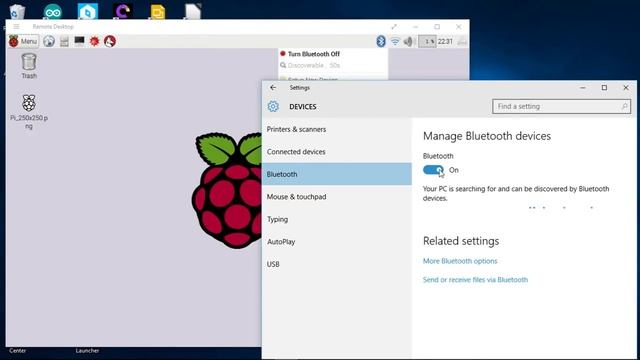Maximize the Settings window
The width and height of the screenshot is (640, 360).
(604, 87)
